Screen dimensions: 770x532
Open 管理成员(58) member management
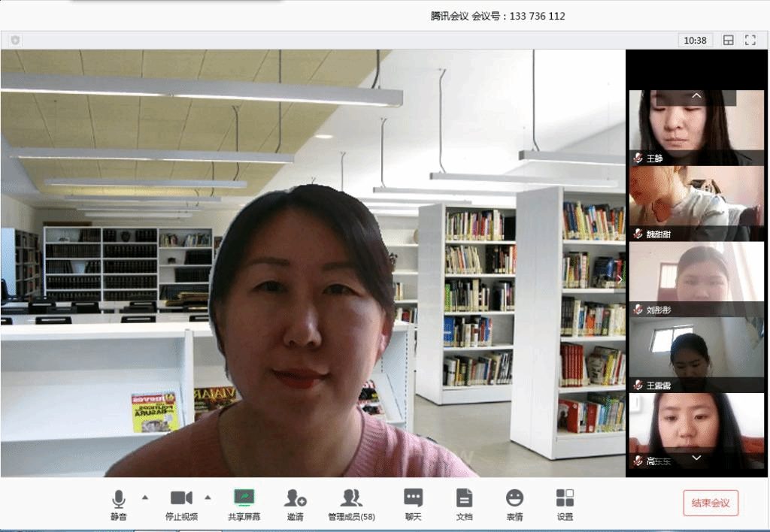pos(351,498)
